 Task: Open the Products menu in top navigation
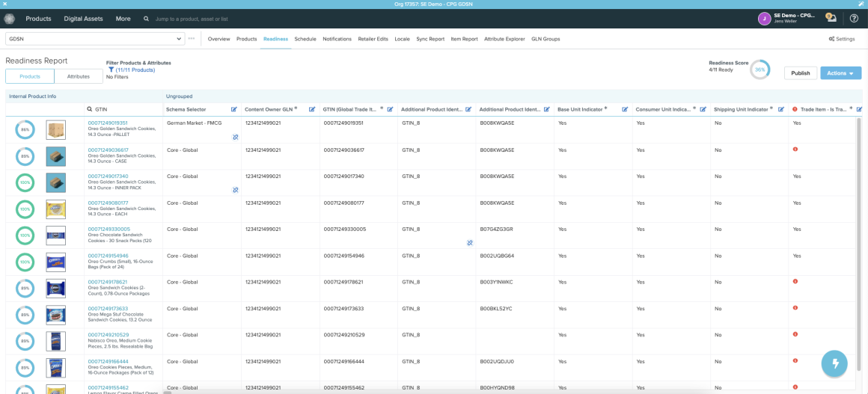tap(38, 19)
